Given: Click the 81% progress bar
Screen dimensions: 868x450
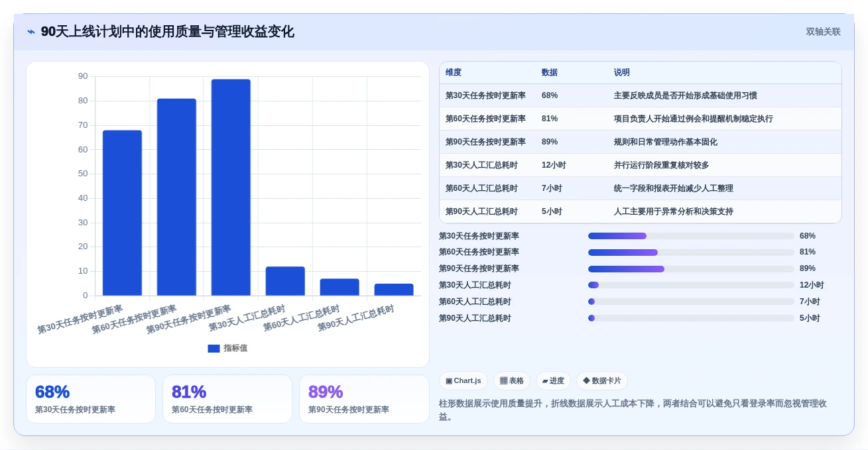Looking at the screenshot, I should coord(691,253).
